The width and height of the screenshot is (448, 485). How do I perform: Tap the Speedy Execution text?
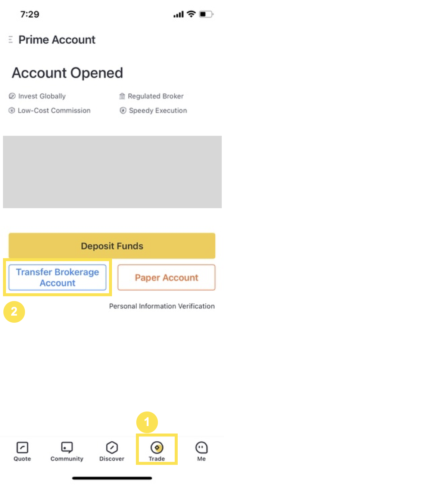158,111
